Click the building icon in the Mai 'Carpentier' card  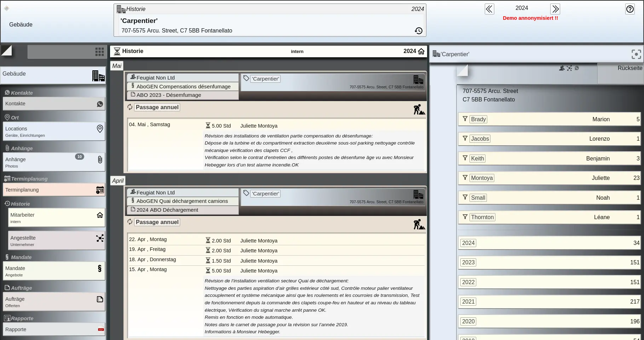click(418, 80)
